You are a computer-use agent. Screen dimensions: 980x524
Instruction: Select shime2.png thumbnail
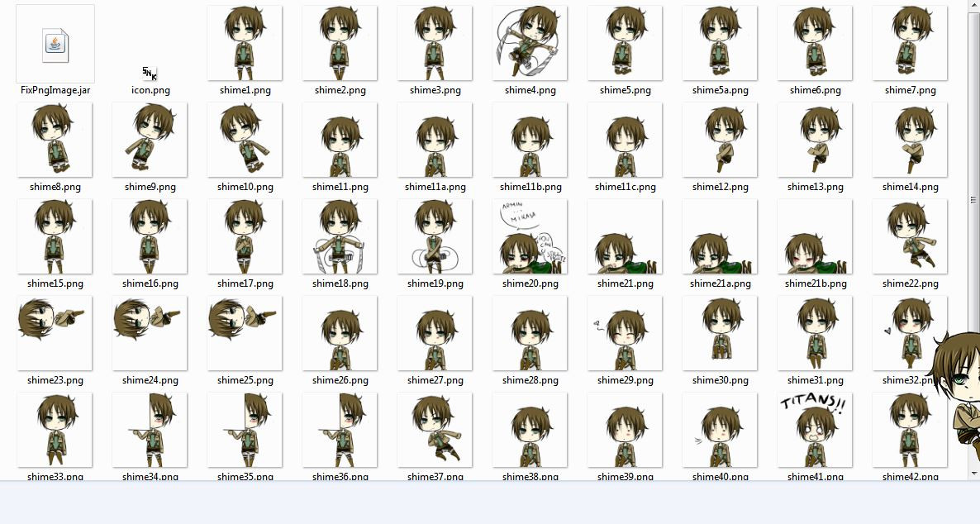point(340,43)
